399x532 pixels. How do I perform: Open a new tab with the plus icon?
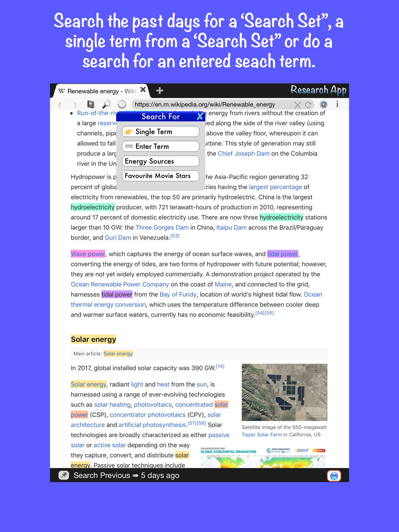point(160,91)
